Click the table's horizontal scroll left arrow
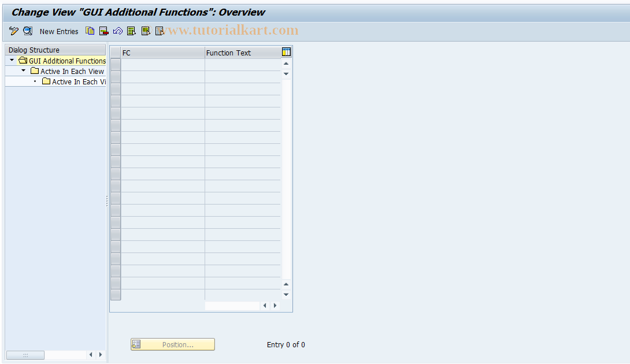The height and width of the screenshot is (364, 630). (x=265, y=305)
